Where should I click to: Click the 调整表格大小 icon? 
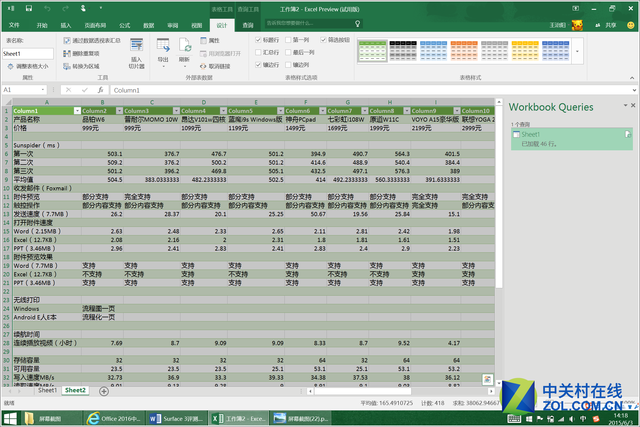(10, 66)
